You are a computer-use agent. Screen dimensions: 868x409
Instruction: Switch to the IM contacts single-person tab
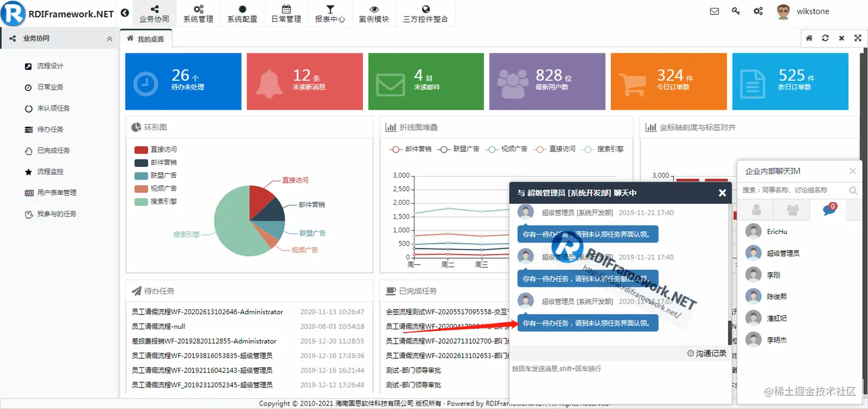point(756,210)
